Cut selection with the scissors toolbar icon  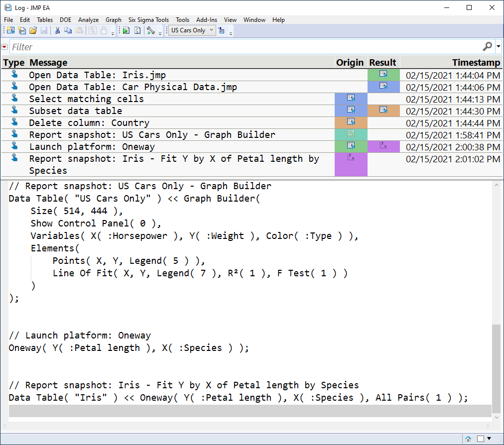(x=57, y=30)
